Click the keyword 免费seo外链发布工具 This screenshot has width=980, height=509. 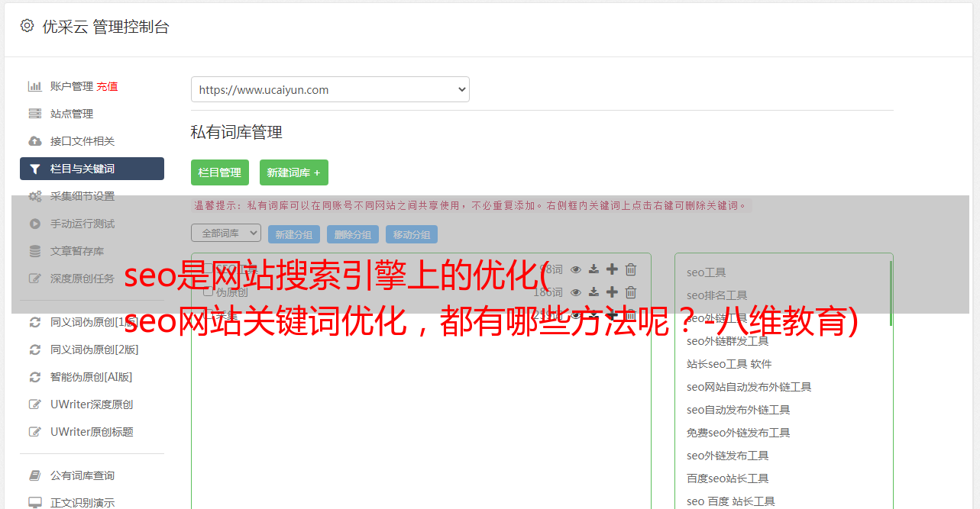tap(739, 433)
